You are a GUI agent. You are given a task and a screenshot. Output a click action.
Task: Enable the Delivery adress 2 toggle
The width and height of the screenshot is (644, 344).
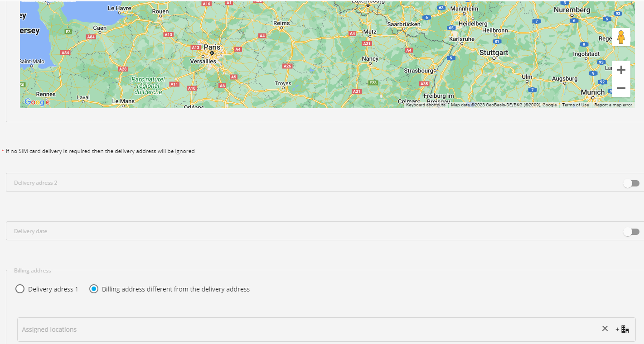(x=631, y=183)
